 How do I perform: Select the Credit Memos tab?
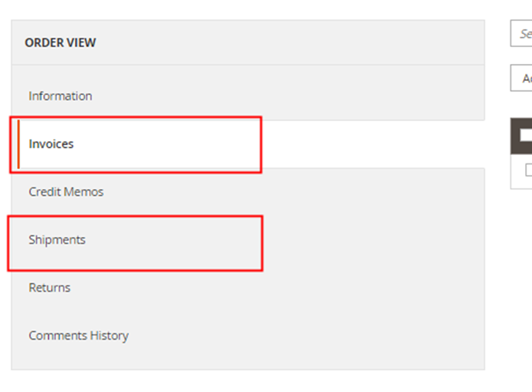pos(66,192)
